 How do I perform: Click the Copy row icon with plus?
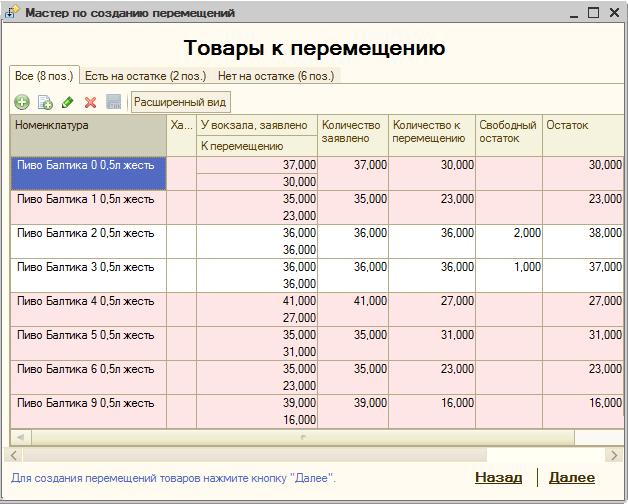(45, 102)
